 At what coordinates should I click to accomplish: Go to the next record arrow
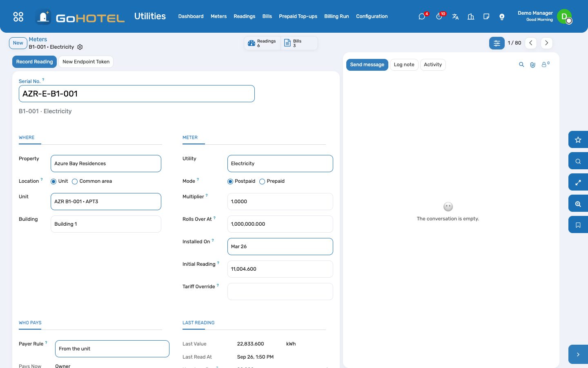(547, 43)
